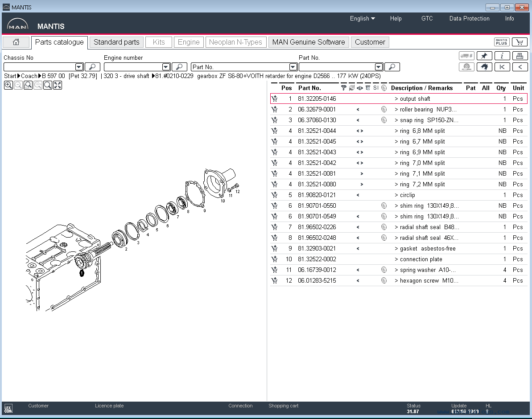Image resolution: width=532 pixels, height=419 pixels.
Task: Open the Neoplan N-Types tab
Action: (235, 42)
